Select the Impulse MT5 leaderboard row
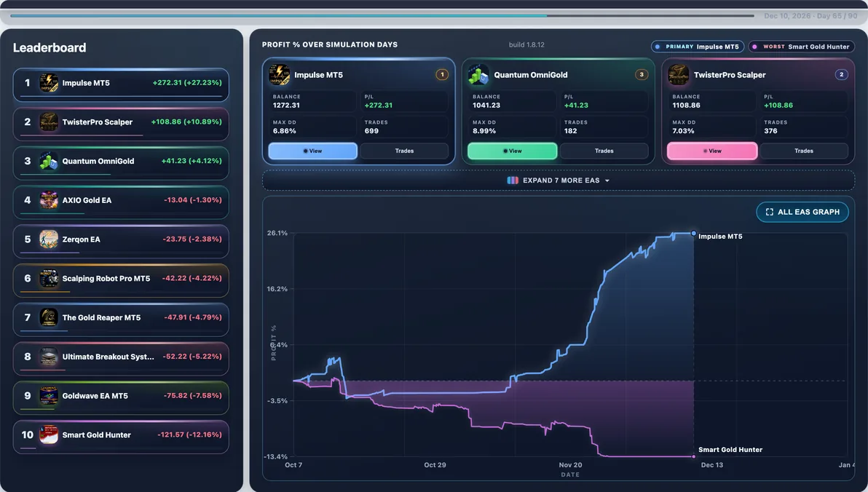 coord(121,84)
